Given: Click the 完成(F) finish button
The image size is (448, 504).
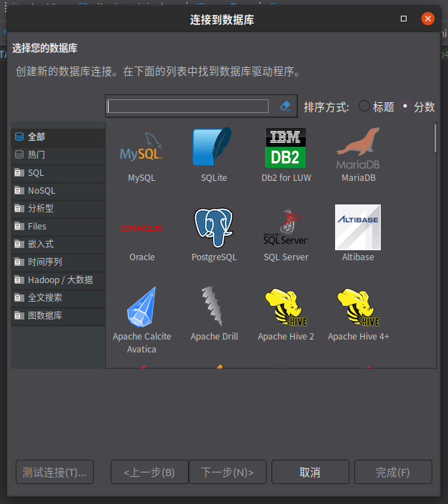Looking at the screenshot, I should tap(393, 472).
